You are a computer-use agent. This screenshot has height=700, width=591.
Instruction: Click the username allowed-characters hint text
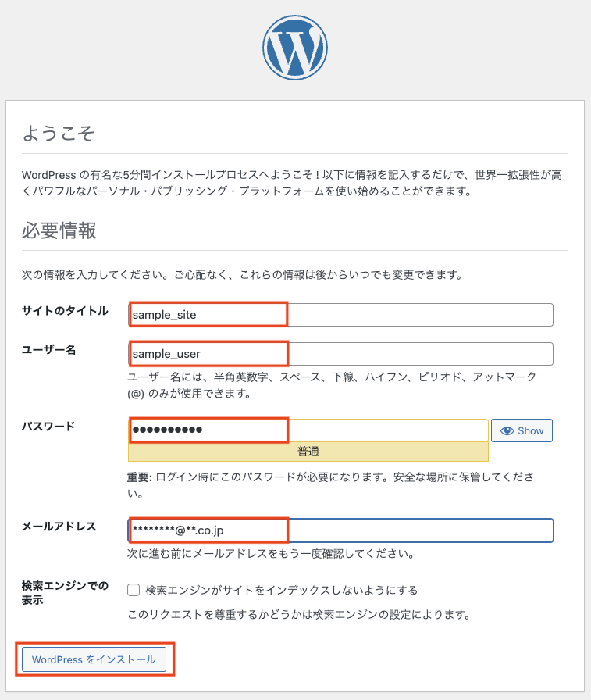(x=332, y=385)
